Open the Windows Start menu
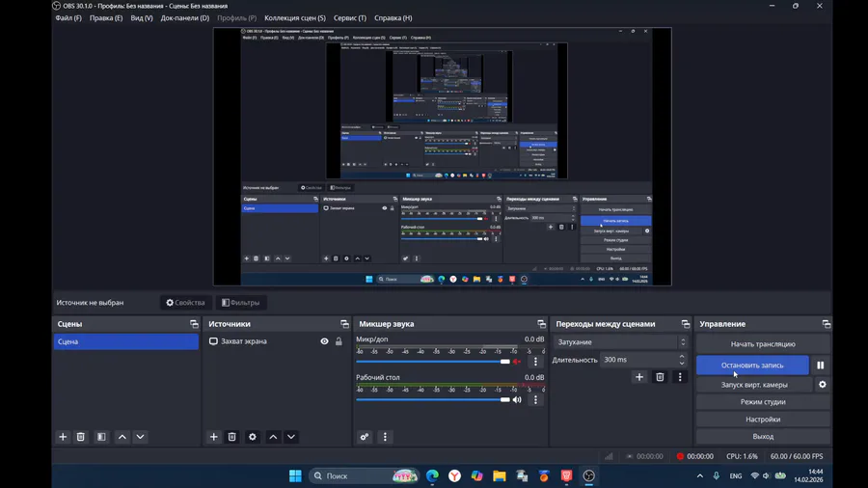This screenshot has width=868, height=488. [x=295, y=475]
